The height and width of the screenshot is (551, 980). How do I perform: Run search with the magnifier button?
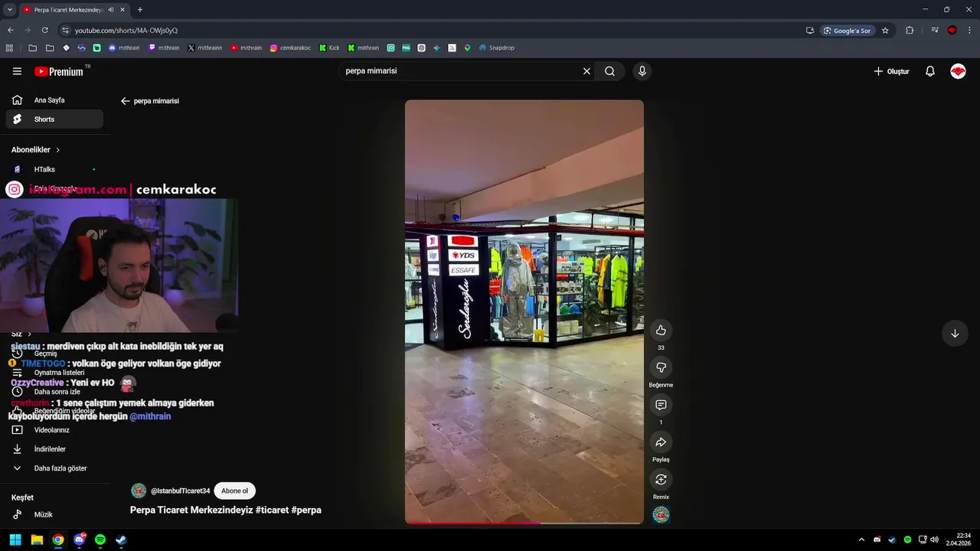(x=609, y=71)
